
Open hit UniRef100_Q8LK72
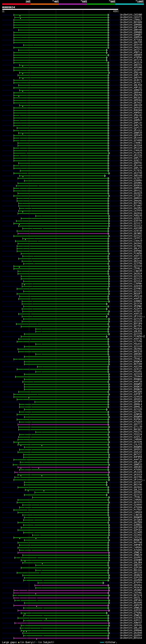tap(131, 249)
